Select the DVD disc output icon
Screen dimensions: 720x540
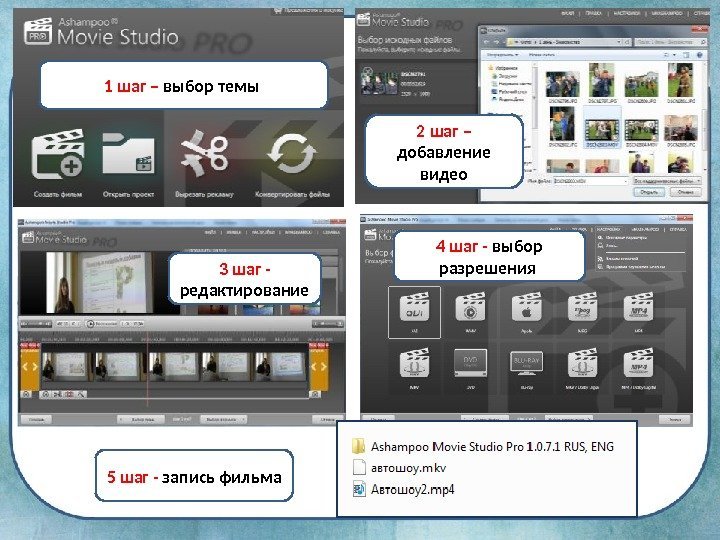click(470, 363)
